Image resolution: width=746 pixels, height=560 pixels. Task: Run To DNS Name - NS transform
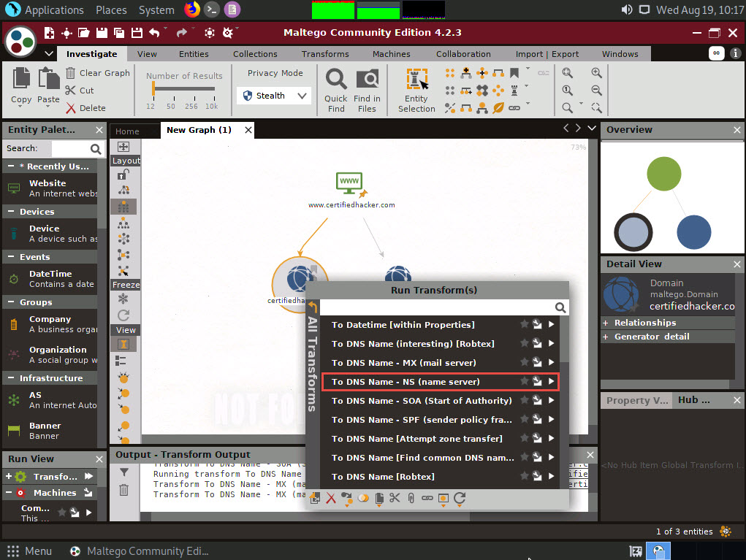click(x=440, y=382)
